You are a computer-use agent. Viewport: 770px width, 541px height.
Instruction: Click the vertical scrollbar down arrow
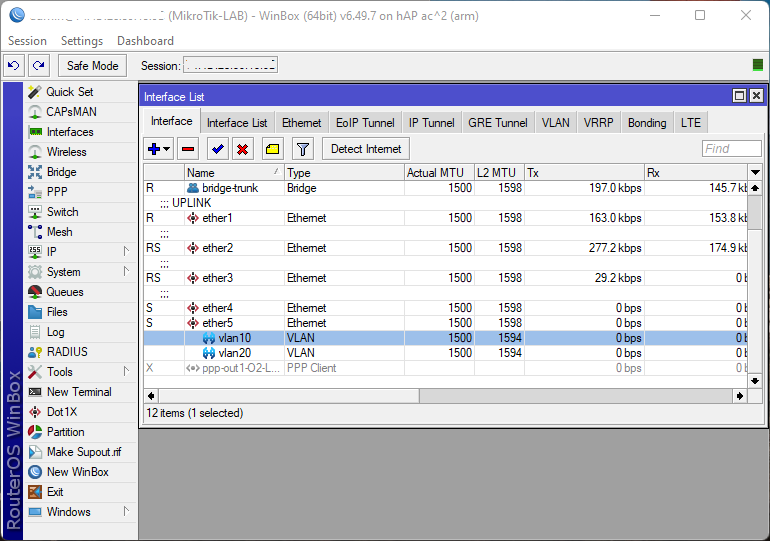755,380
